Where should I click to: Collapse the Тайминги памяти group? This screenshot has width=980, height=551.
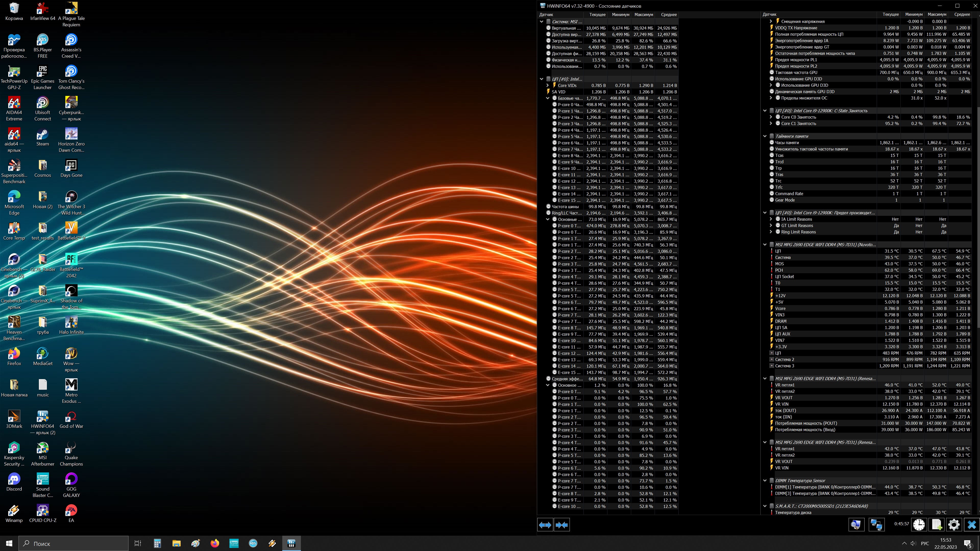click(765, 136)
